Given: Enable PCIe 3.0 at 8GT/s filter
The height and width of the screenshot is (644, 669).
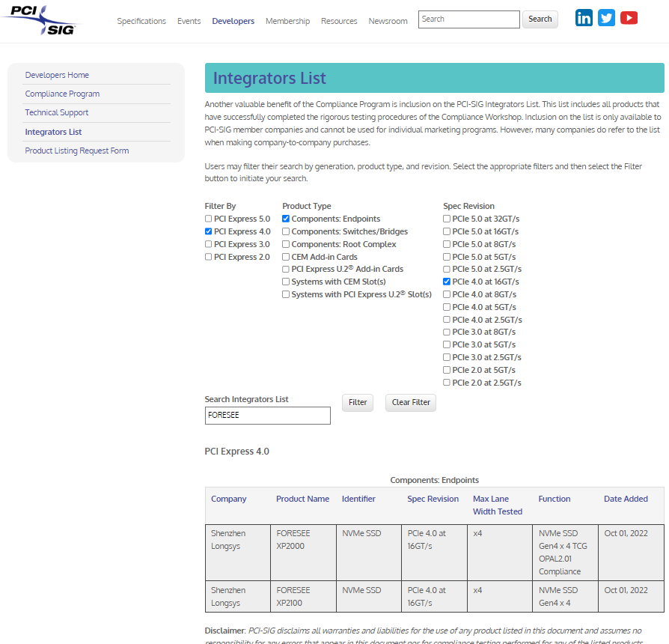Looking at the screenshot, I should click(446, 332).
